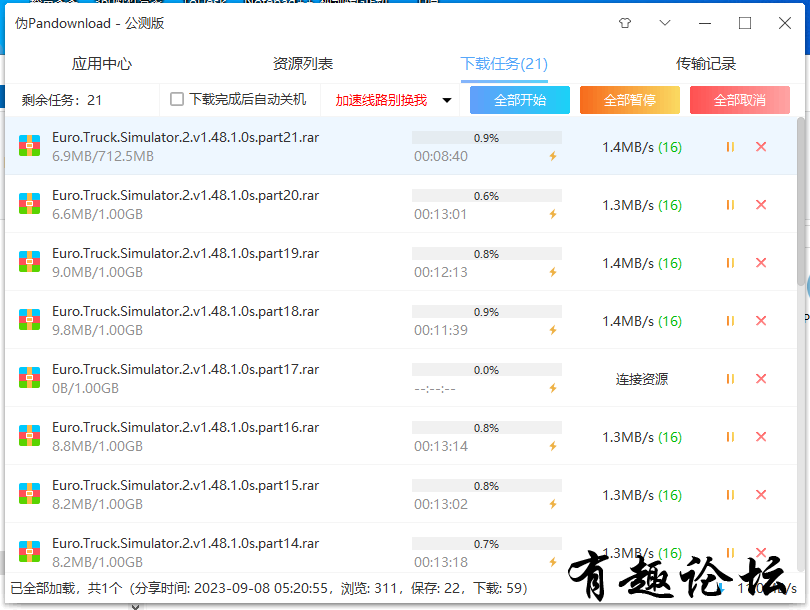Open the acceleration line dropdown arrow
The image size is (810, 610).
[447, 100]
